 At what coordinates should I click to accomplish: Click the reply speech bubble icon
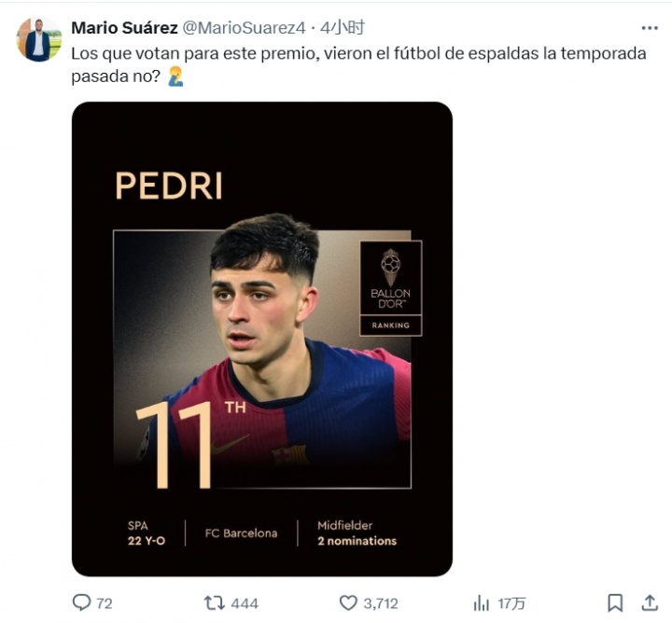click(x=82, y=602)
